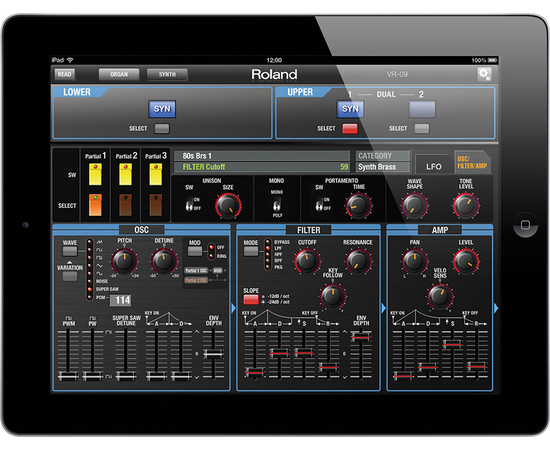The image size is (550, 450).
Task: Adjust the AMP LEVEL knob
Action: (466, 261)
